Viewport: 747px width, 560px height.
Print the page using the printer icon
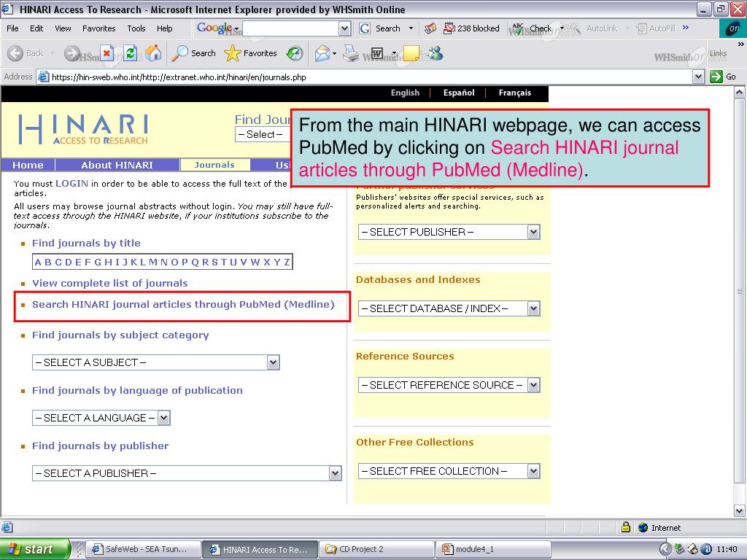tap(351, 53)
